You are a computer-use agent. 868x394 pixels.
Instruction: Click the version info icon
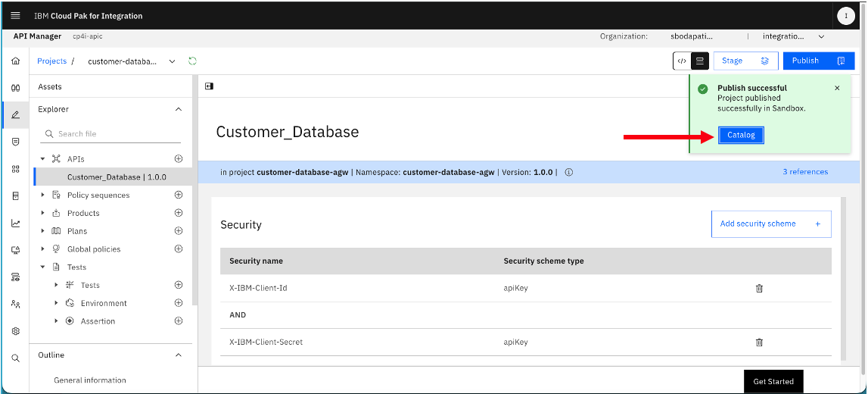coord(568,172)
